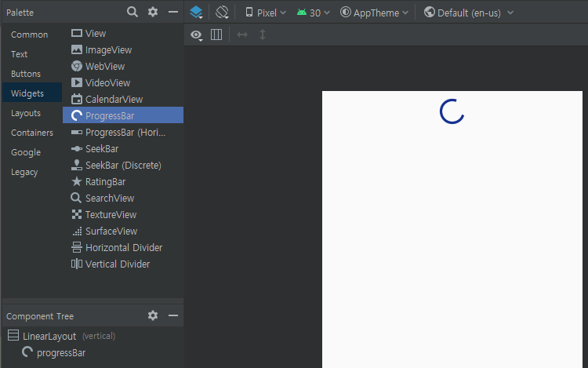Click the horizontal ProgressBar icon
This screenshot has width=588, height=368.
[77, 132]
